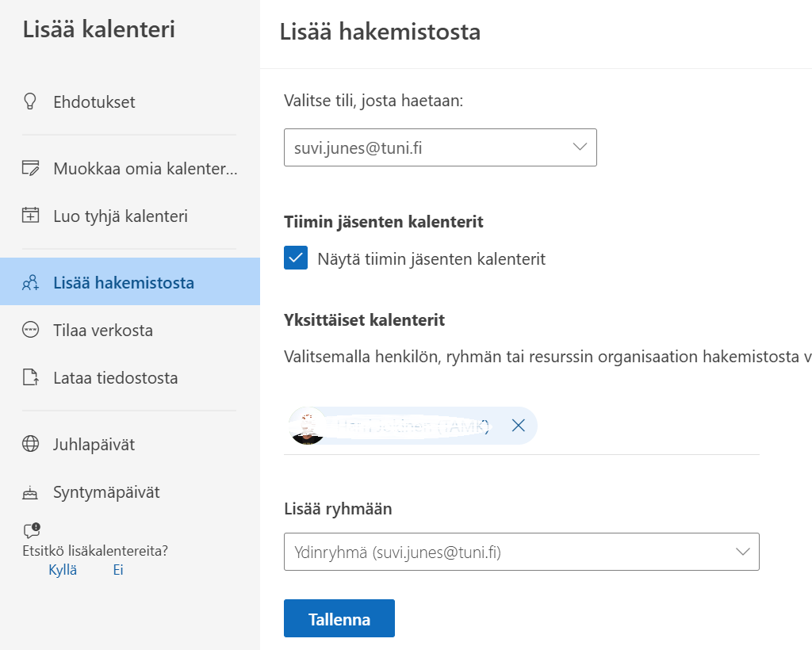812x650 pixels.
Task: Open Syntymäpäivät calendar option
Action: tap(130, 491)
